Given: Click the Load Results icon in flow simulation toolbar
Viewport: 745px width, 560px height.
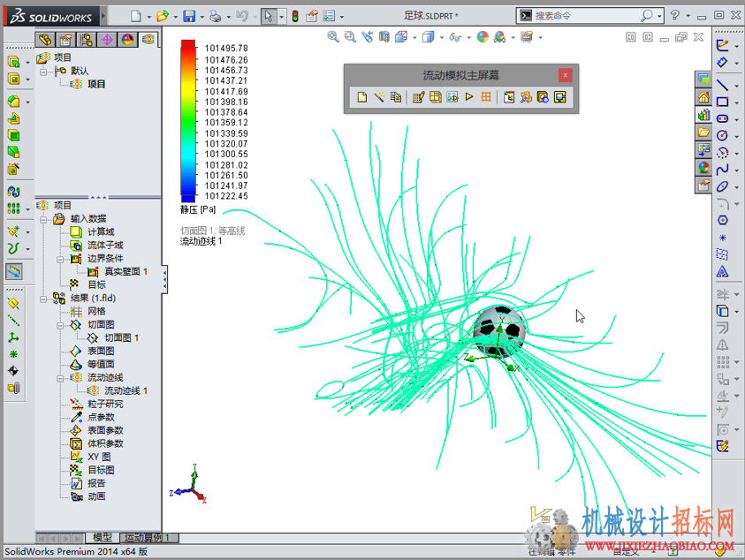Looking at the screenshot, I should [x=508, y=97].
